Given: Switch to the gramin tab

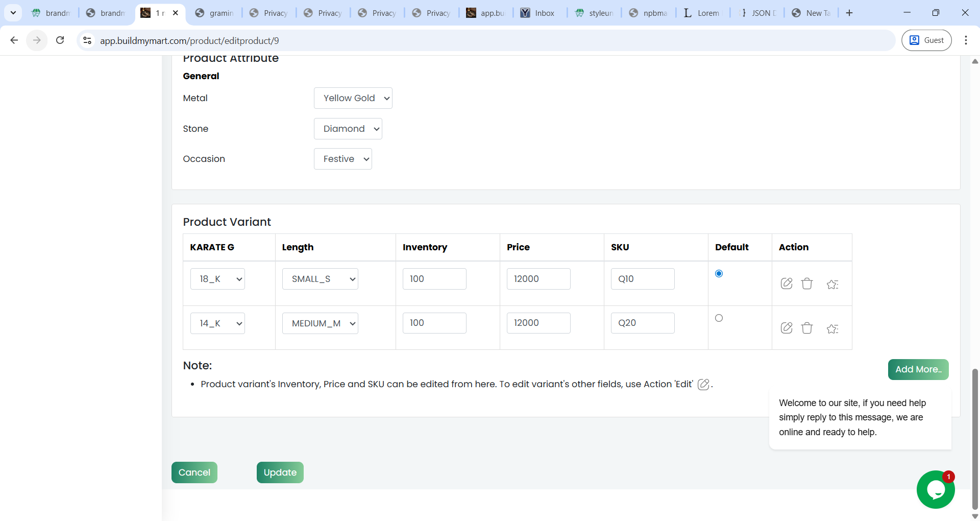Looking at the screenshot, I should point(215,13).
